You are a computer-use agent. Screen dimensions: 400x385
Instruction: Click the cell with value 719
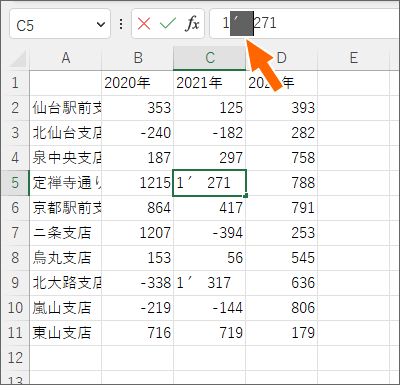pos(210,333)
